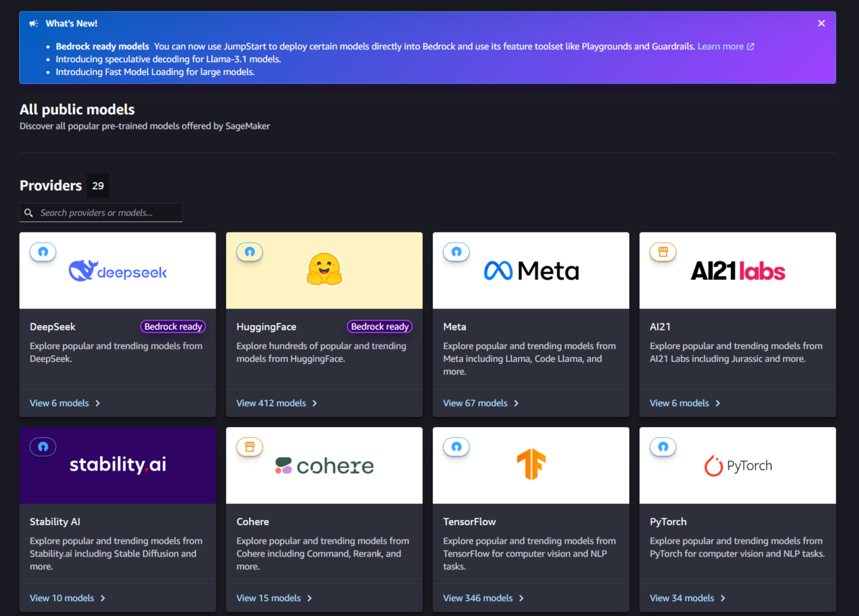Screen dimensions: 859x616
Task: Click the marketplace store icon on AI21 card
Action: tap(663, 252)
